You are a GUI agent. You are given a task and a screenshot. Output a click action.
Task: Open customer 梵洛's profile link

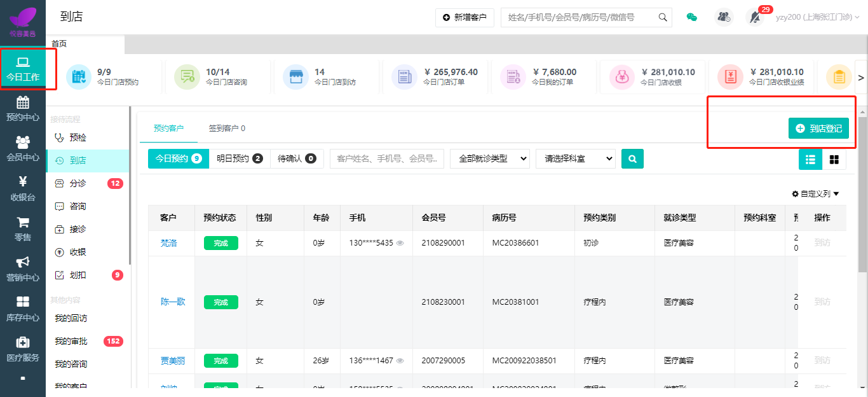pyautogui.click(x=168, y=243)
